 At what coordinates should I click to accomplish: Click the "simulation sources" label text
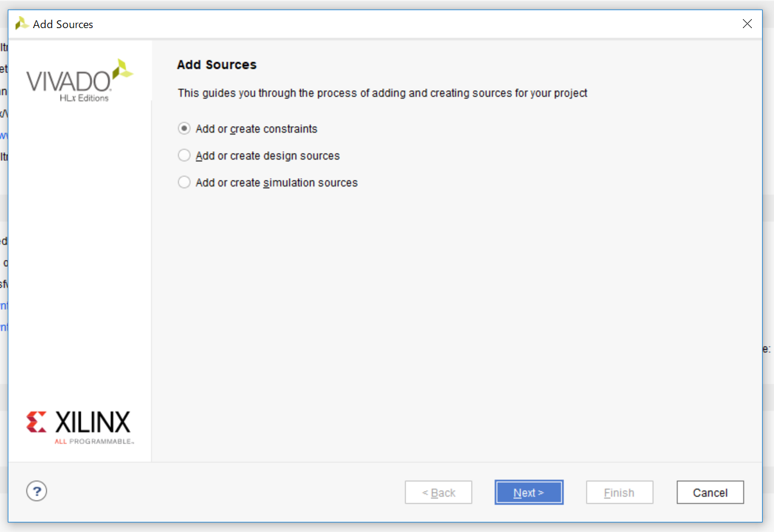point(310,182)
